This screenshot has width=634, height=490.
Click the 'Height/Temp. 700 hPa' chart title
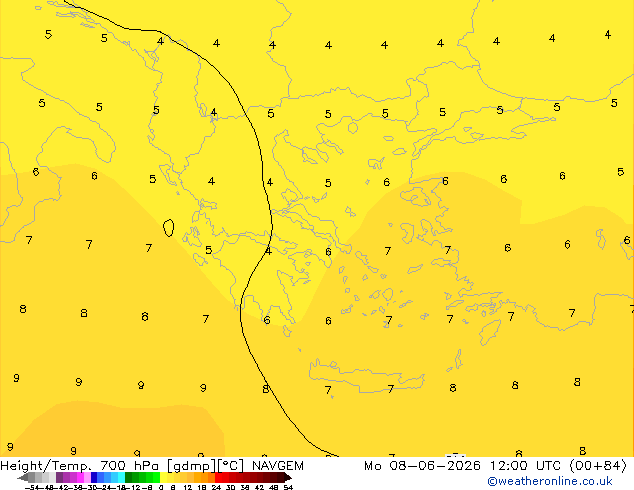pos(80,466)
